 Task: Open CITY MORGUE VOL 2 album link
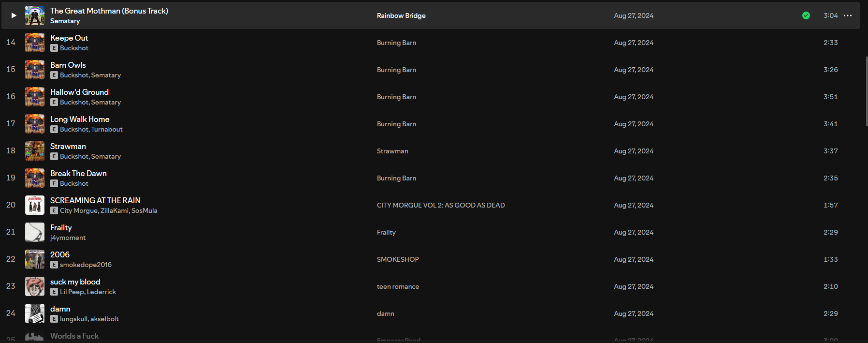point(441,205)
